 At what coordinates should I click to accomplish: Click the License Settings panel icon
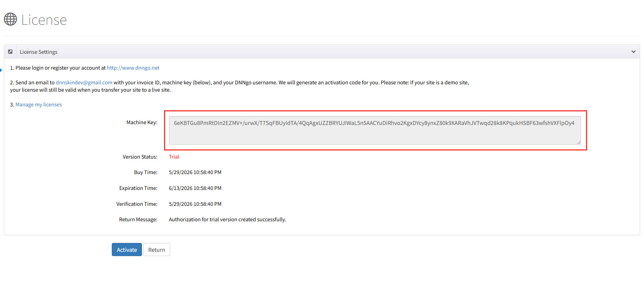click(10, 52)
